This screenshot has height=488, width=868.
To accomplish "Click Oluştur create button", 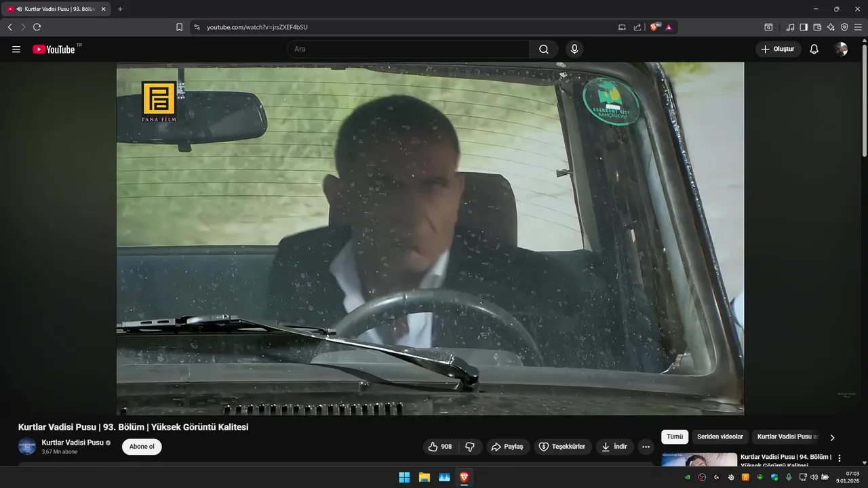I will point(778,49).
